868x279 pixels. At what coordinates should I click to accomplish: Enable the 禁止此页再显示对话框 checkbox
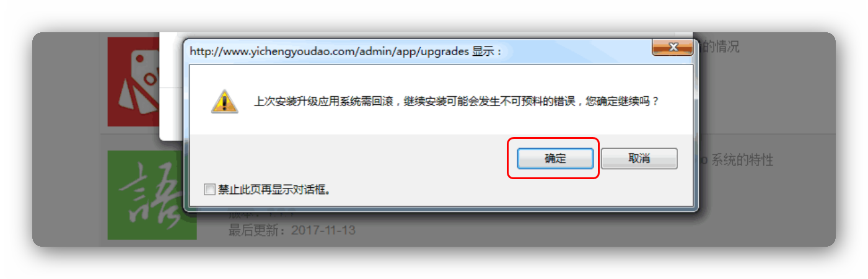coord(209,190)
